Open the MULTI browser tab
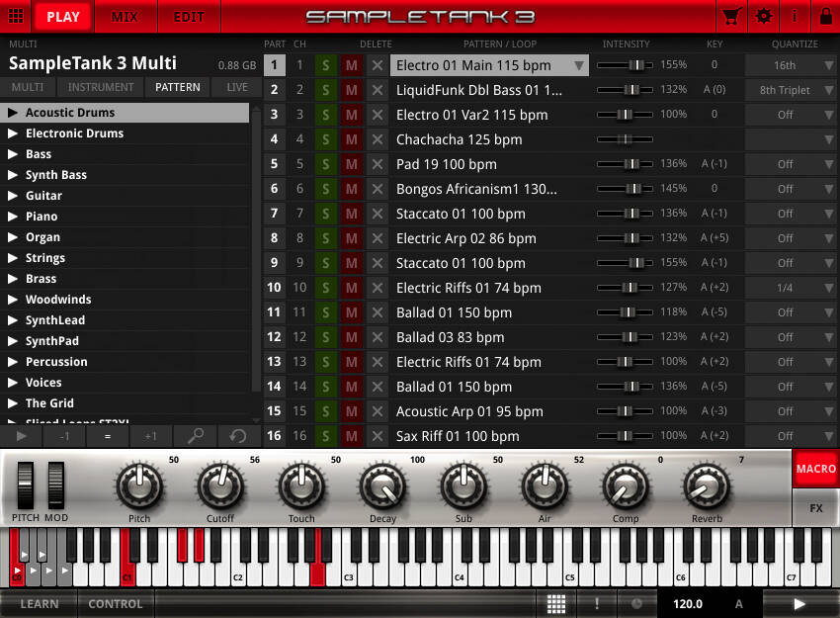This screenshot has height=618, width=840. coord(28,87)
